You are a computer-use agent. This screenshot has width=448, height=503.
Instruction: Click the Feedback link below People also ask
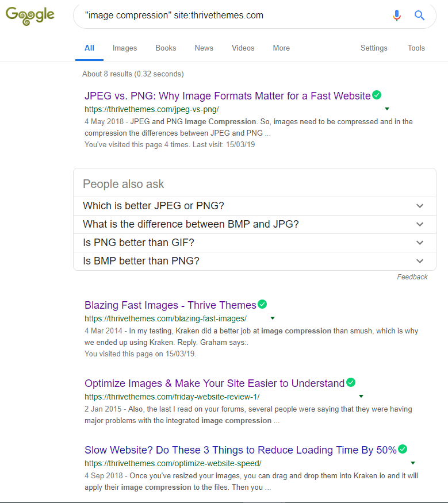(412, 277)
